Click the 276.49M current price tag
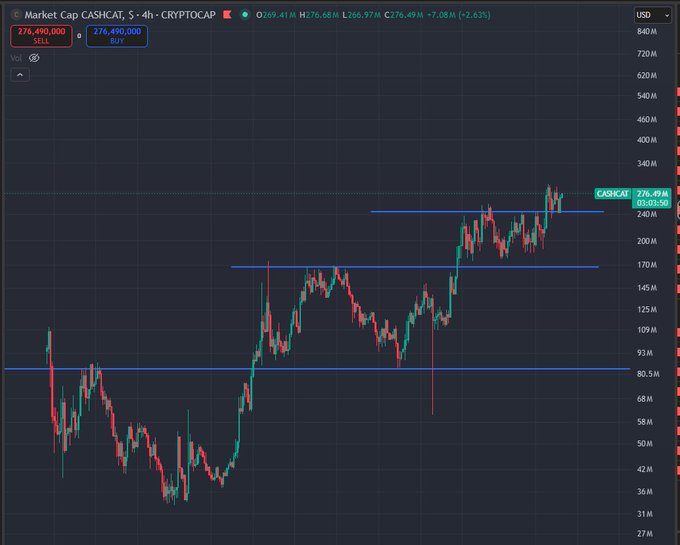680x545 pixels. (x=652, y=198)
